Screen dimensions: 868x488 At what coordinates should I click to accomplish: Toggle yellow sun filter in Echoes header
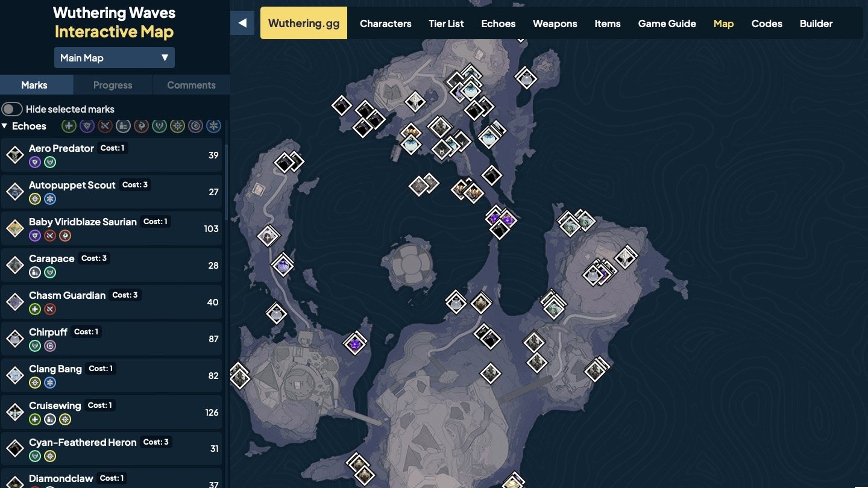pos(177,126)
